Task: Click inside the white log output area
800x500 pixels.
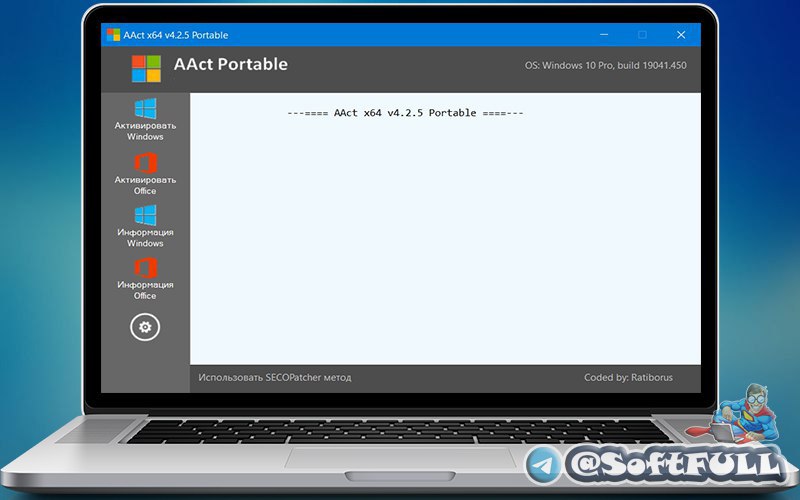Action: point(445,240)
